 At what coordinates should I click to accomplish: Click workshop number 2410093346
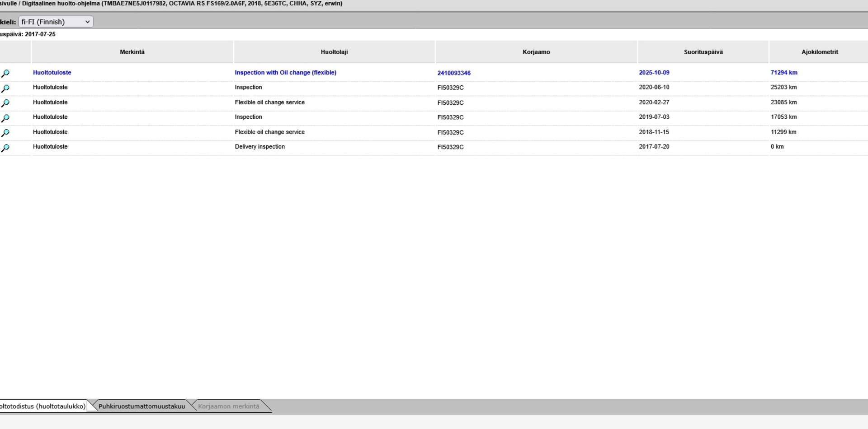click(454, 73)
